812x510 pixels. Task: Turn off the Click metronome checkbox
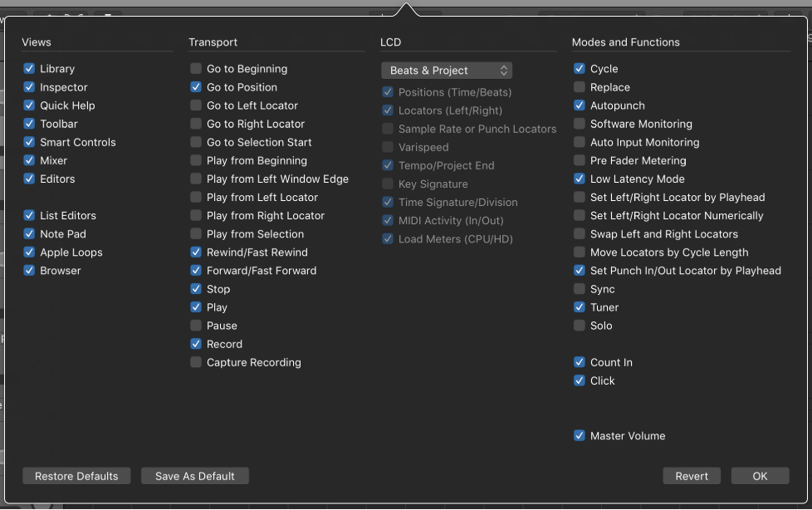point(580,380)
